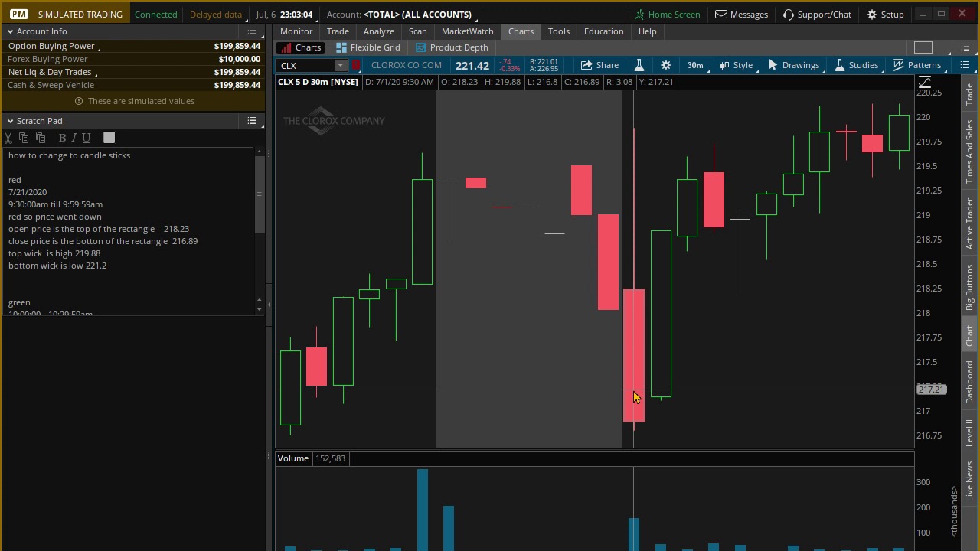This screenshot has width=980, height=551.
Task: Click the simulated values info icon
Action: 79,101
